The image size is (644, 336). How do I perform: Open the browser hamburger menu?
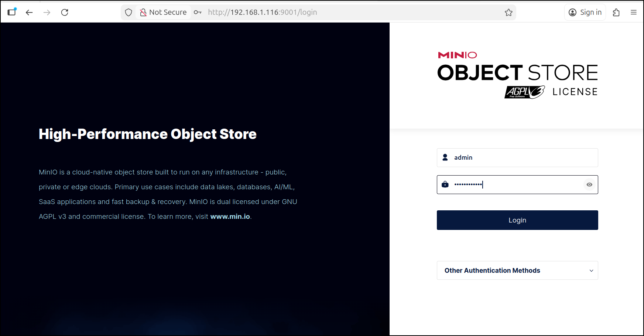(x=634, y=13)
